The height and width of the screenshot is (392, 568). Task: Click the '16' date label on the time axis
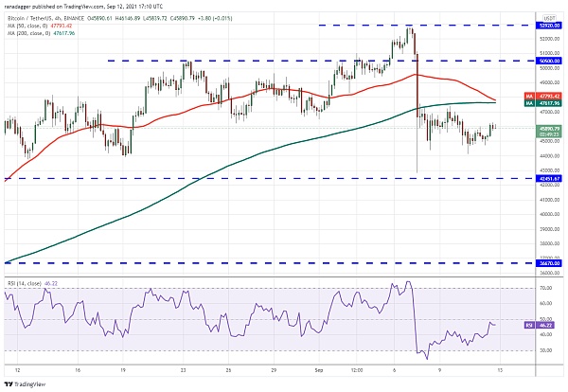pos(78,370)
